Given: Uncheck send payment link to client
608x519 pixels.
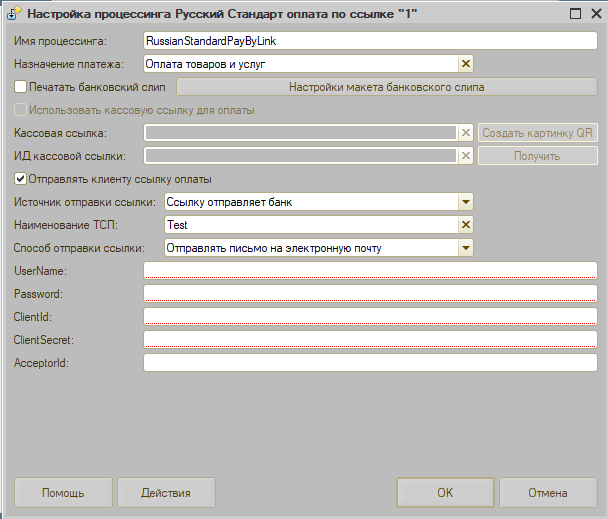Looking at the screenshot, I should tap(20, 179).
